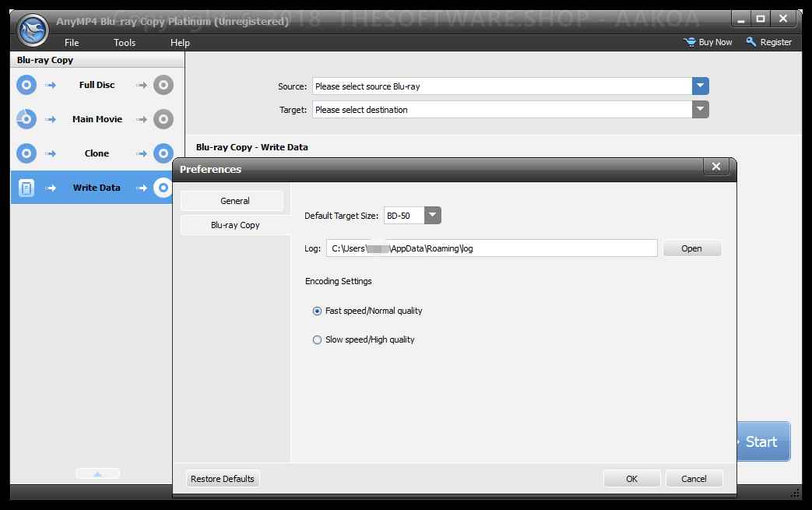Screen dimensions: 812x510
Task: Click the Restore Defaults button
Action: (223, 479)
